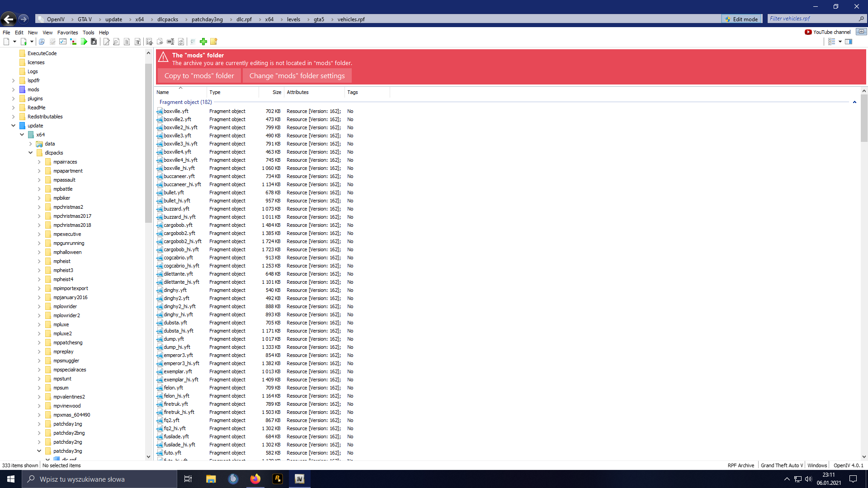Expand the mpheist4 folder in tree
This screenshot has width=868, height=488.
pos(39,279)
